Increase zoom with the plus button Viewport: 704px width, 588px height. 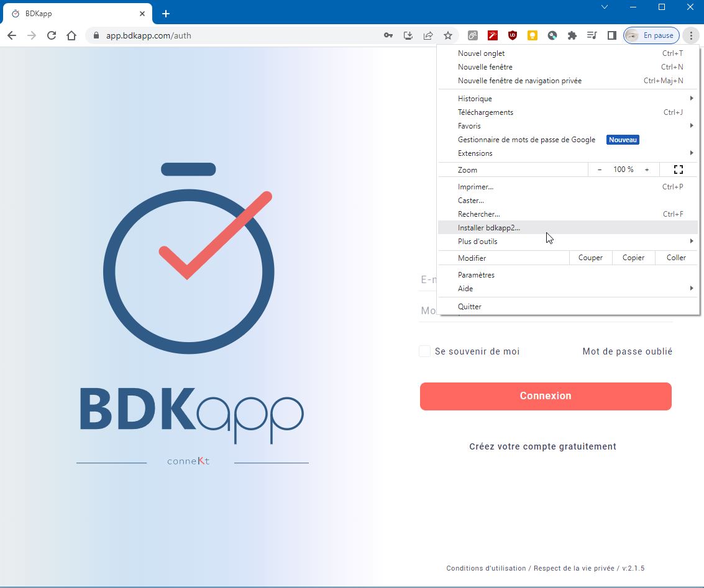pos(647,170)
